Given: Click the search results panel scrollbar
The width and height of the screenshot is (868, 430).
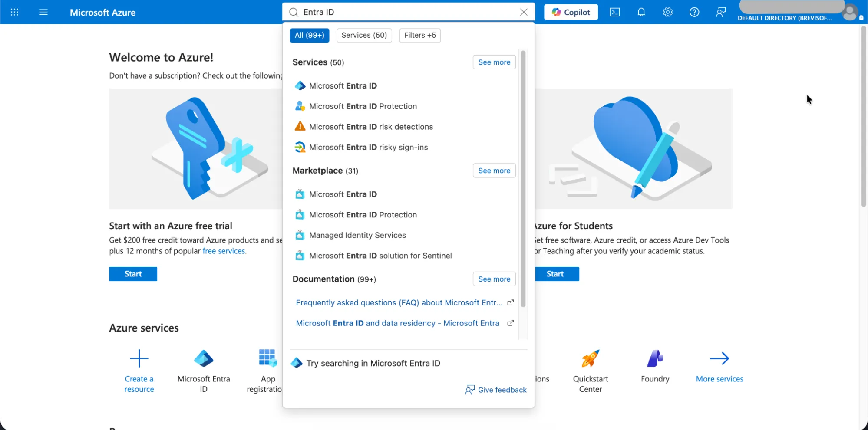Looking at the screenshot, I should 523,179.
